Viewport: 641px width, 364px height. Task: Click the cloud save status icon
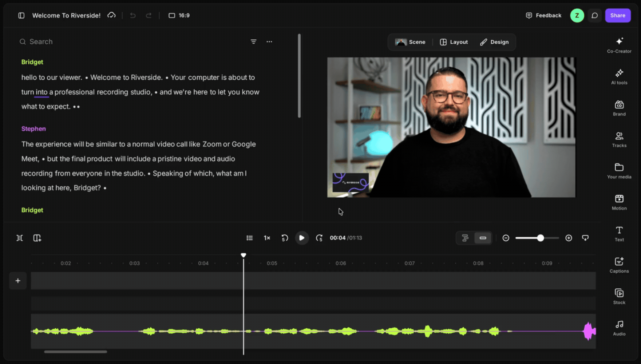tap(111, 15)
